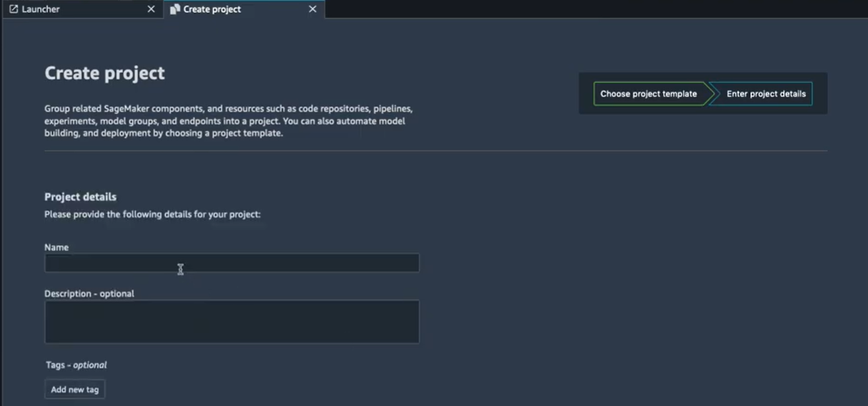This screenshot has height=406, width=868.
Task: Click the Create project tab icon
Action: click(175, 9)
